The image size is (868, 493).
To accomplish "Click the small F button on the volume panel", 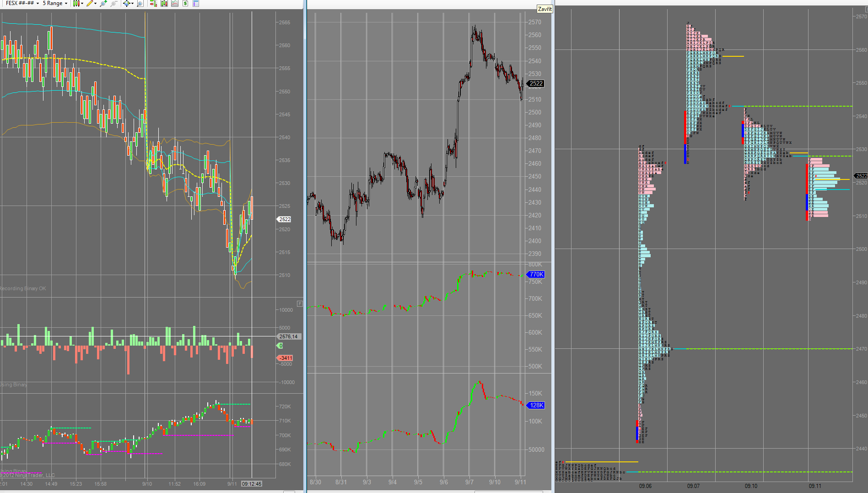I will point(300,303).
